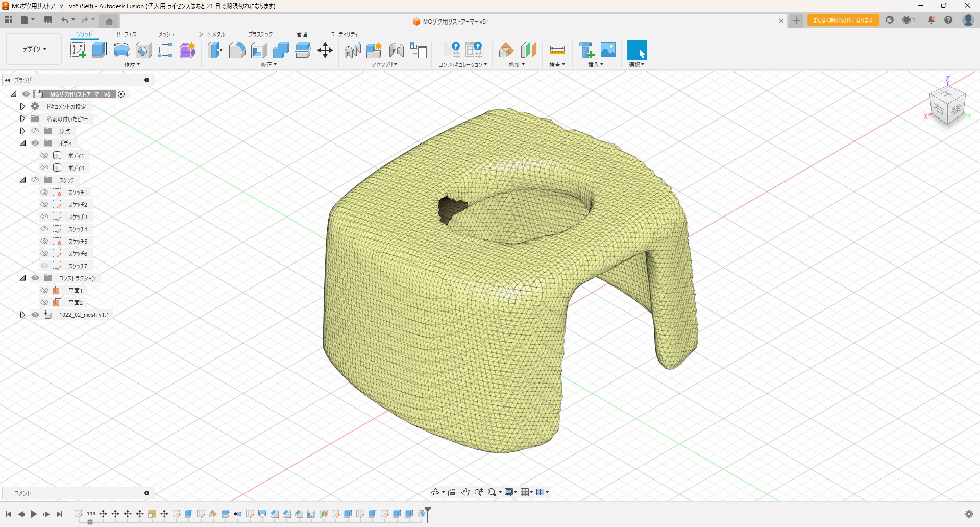
Task: Switch to the サーフェス tab
Action: (x=126, y=34)
